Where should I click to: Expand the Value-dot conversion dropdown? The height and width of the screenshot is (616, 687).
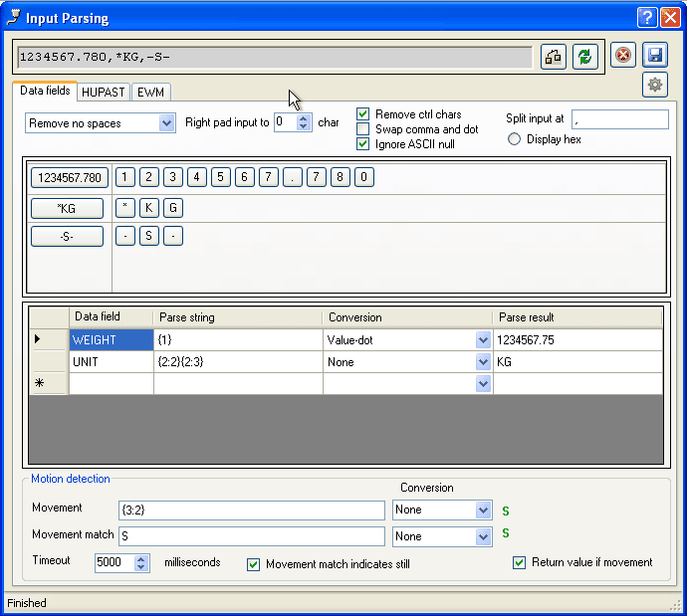pos(483,340)
